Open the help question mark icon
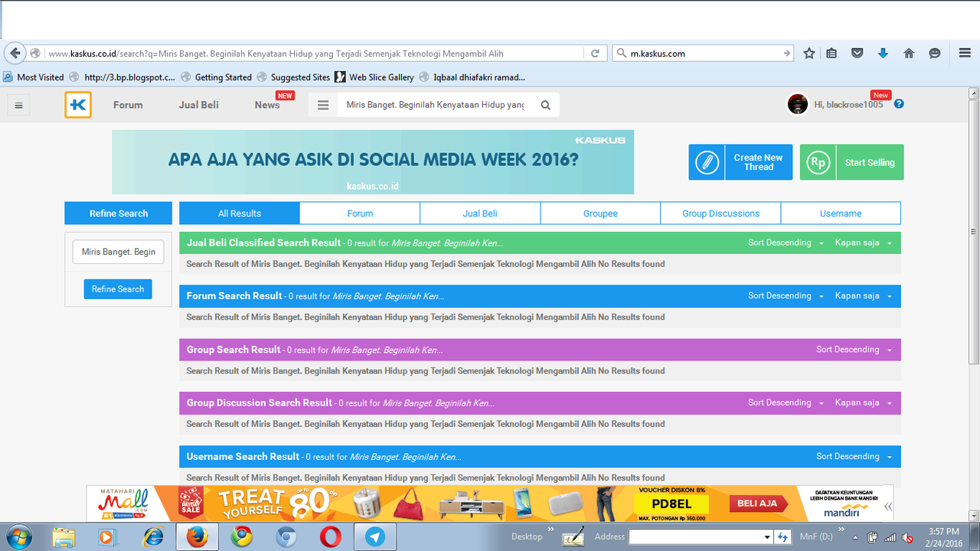This screenshot has width=980, height=551. [x=899, y=104]
